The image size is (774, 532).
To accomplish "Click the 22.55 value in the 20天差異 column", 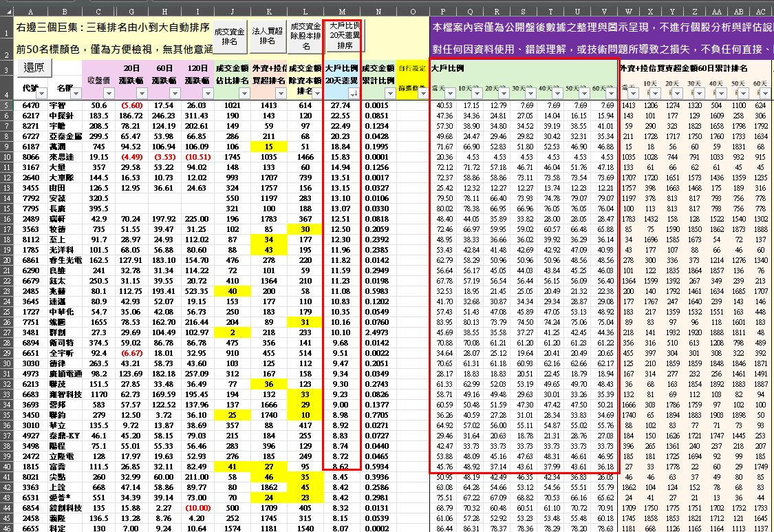I will 341,116.
